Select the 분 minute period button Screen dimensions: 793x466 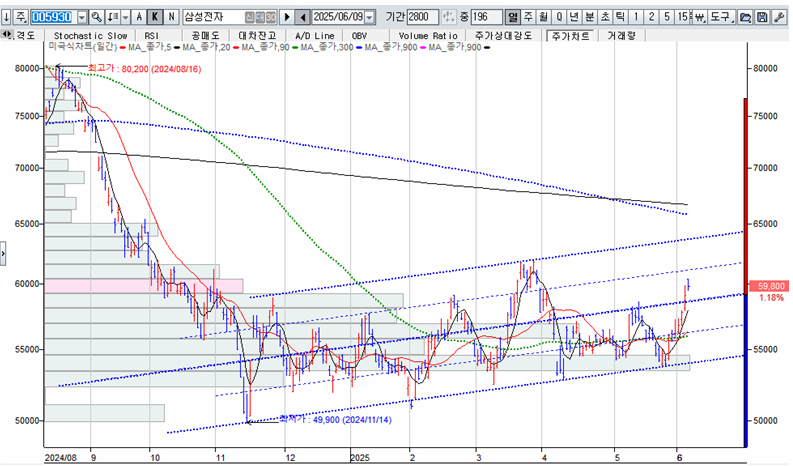click(x=590, y=17)
